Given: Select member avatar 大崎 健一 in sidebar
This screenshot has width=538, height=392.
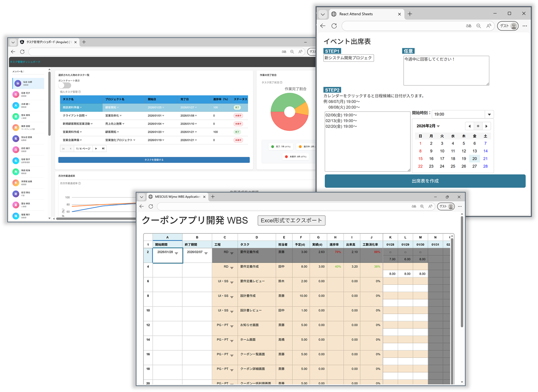Looking at the screenshot, I should pos(16,105).
